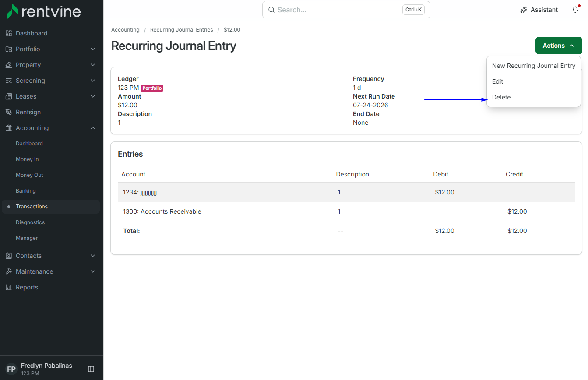Click the Assistant sparkle icon
This screenshot has height=380, width=588.
coord(524,10)
